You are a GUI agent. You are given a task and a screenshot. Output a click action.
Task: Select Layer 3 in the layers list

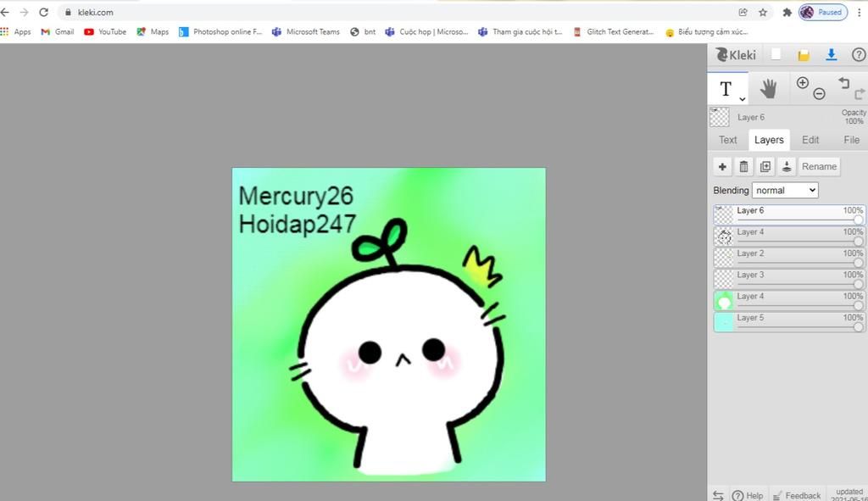point(789,278)
